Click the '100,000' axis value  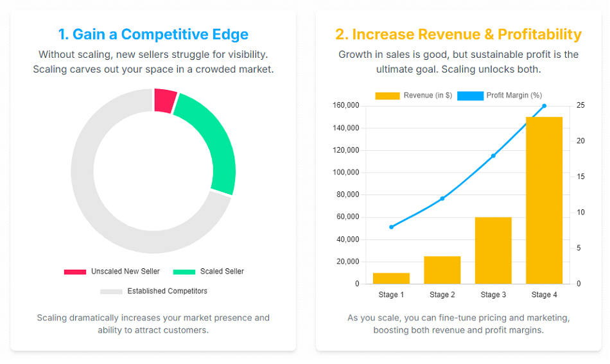(346, 172)
